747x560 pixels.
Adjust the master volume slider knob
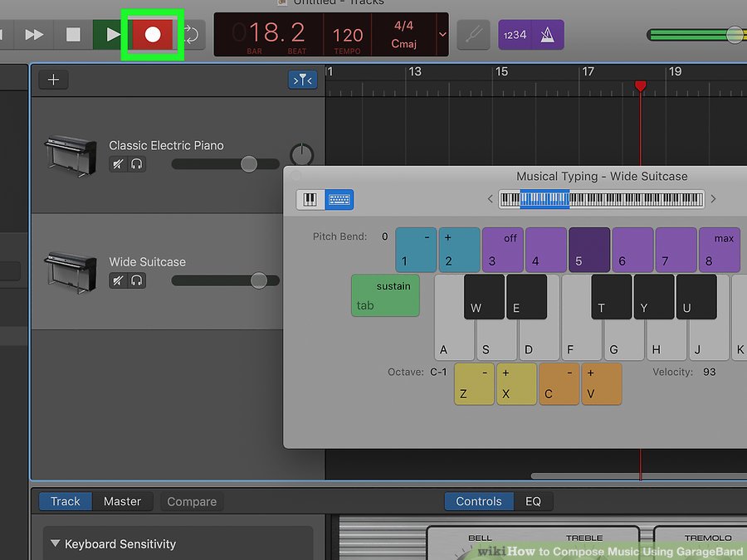tap(735, 34)
